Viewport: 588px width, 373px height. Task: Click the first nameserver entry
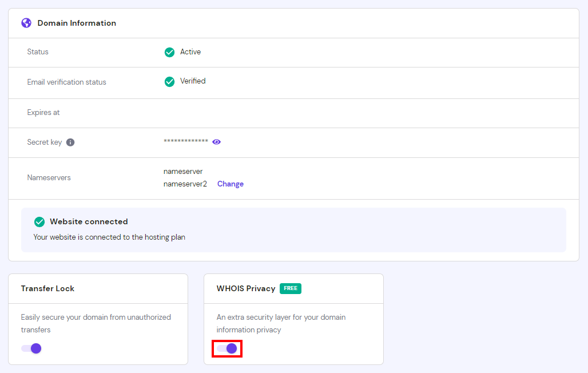coord(183,172)
